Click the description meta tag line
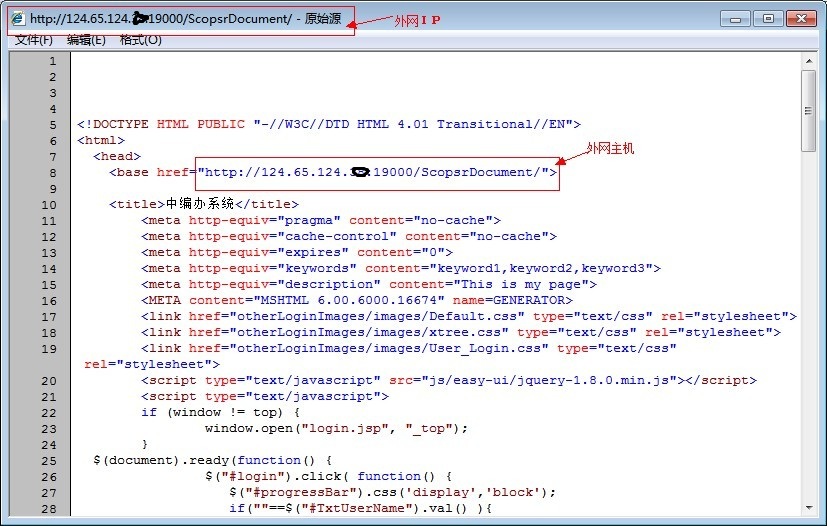 (369, 284)
